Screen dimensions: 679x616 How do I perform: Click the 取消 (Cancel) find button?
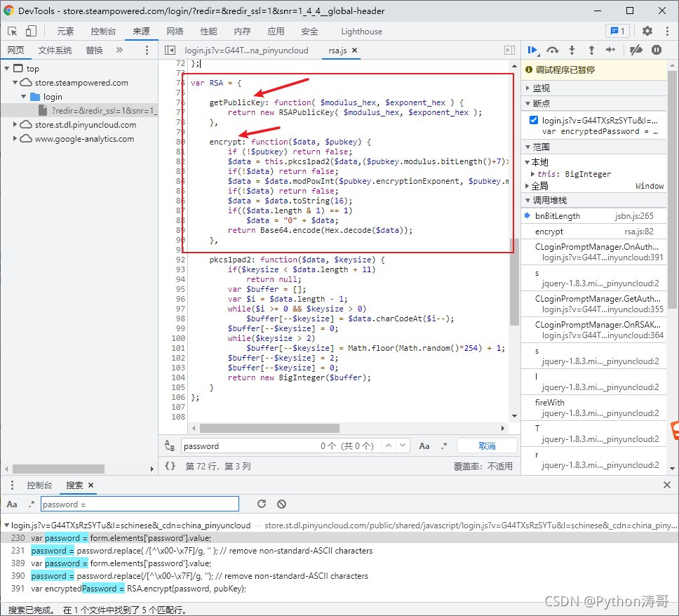[x=487, y=446]
